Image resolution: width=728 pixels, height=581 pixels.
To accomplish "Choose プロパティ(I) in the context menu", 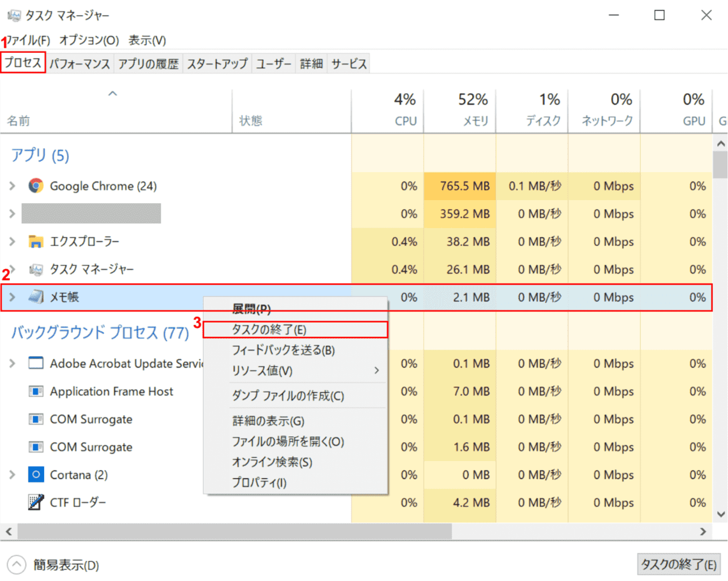I will point(295,483).
